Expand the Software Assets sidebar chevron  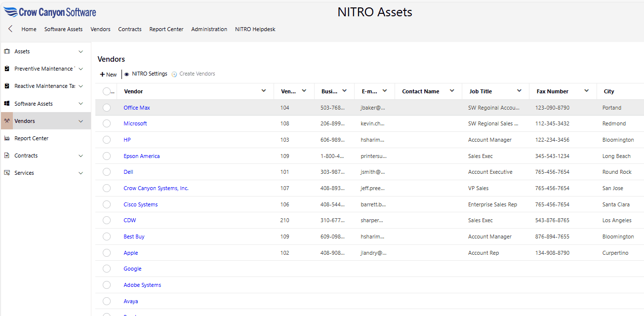[x=81, y=104]
